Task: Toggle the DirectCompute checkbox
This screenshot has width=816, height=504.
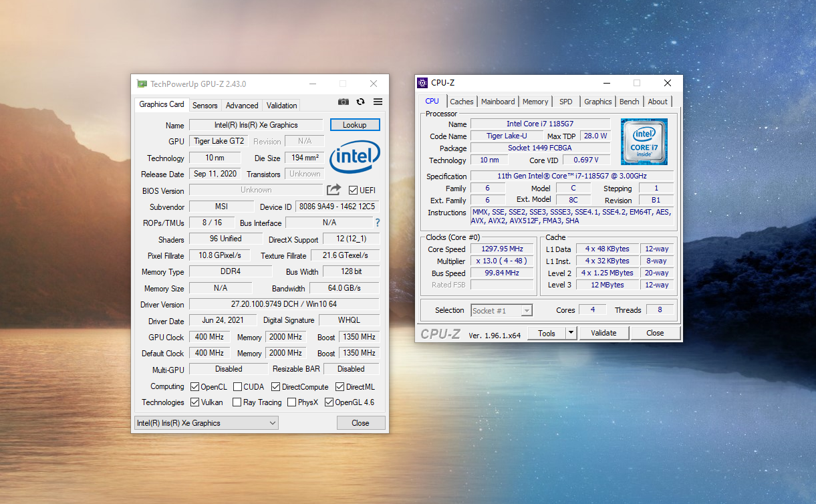Action: click(x=275, y=386)
